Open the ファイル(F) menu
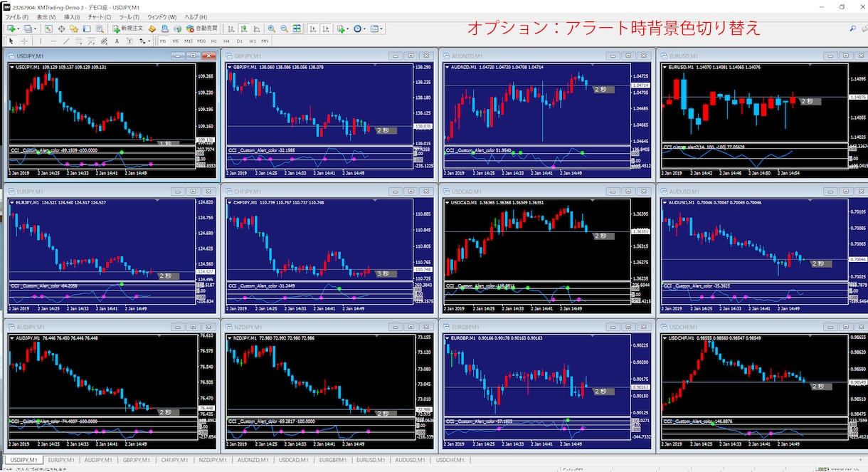This screenshot has width=868, height=472. click(17, 16)
